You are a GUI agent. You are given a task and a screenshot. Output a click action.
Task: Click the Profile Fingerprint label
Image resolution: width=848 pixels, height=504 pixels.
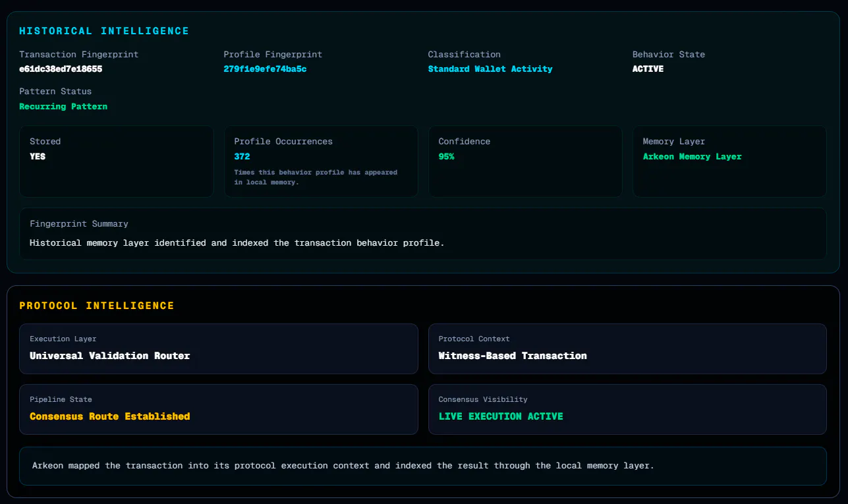[x=273, y=55]
